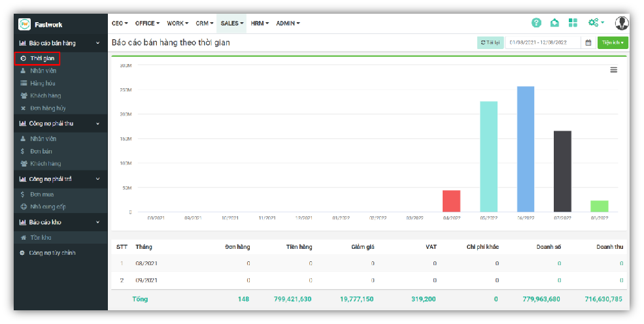Open the CRM menu
This screenshot has height=324, width=644.
[x=205, y=24]
